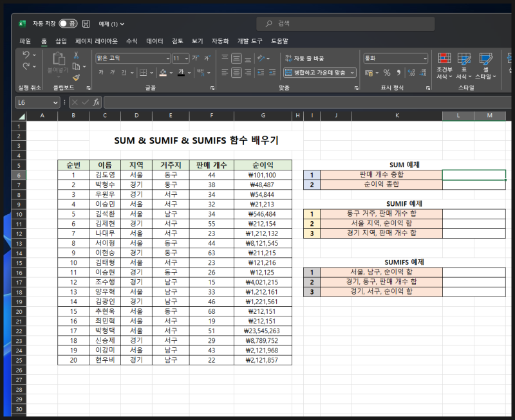Select row 10 header
This screenshot has width=515, height=420.
pyautogui.click(x=19, y=214)
